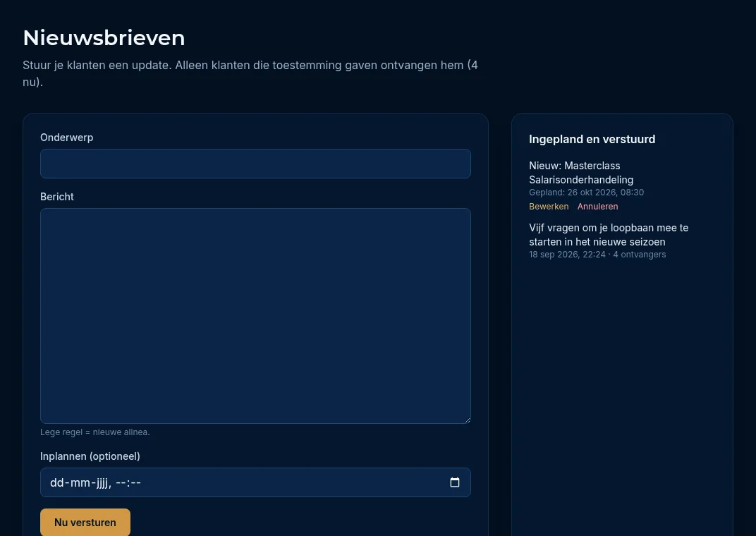Click the Bericht label
The height and width of the screenshot is (536, 756).
[57, 197]
